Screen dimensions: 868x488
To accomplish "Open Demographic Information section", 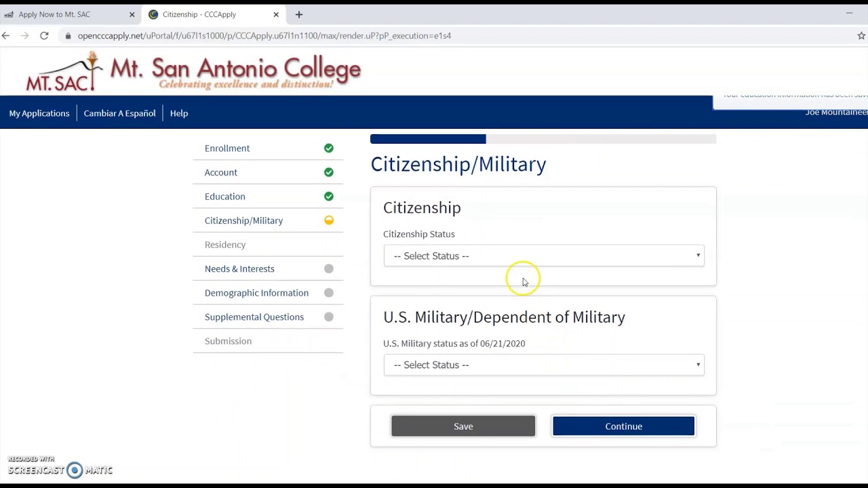I will 256,293.
